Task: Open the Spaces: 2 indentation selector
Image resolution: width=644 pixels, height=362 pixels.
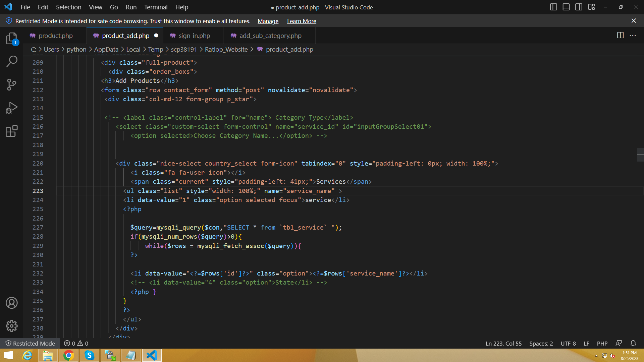Action: click(541, 344)
